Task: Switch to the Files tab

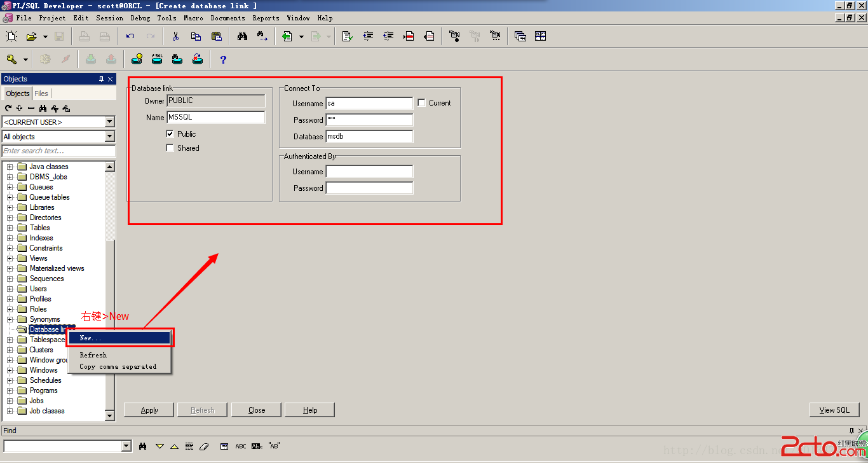Action: coord(41,93)
